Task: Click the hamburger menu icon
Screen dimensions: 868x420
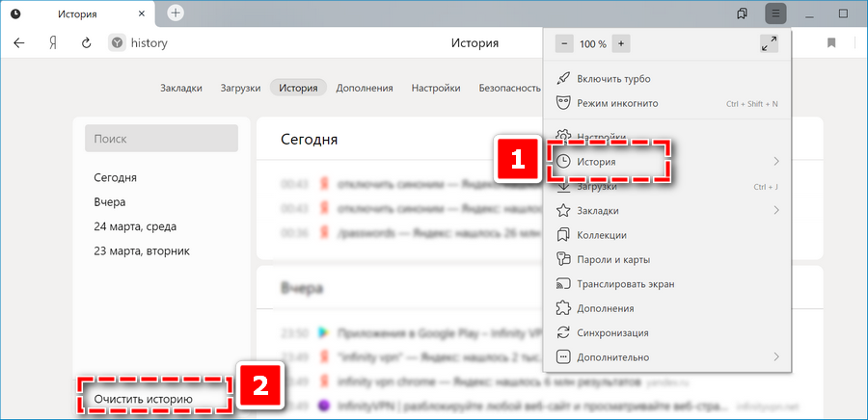Action: pyautogui.click(x=775, y=13)
